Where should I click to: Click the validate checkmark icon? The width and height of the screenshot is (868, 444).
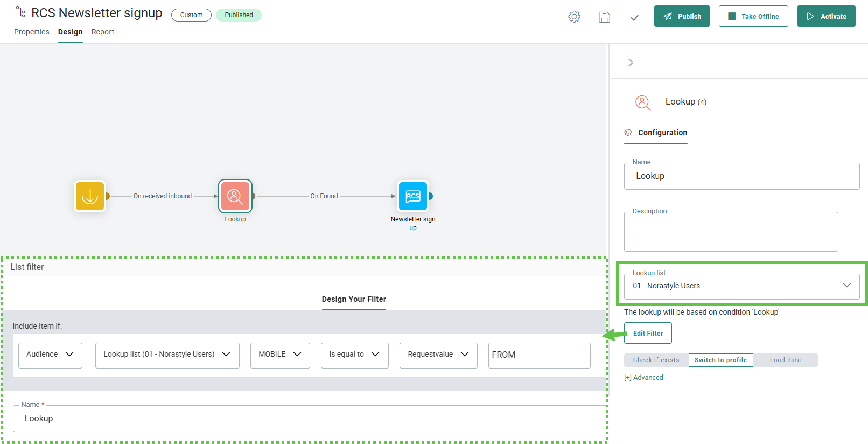634,17
